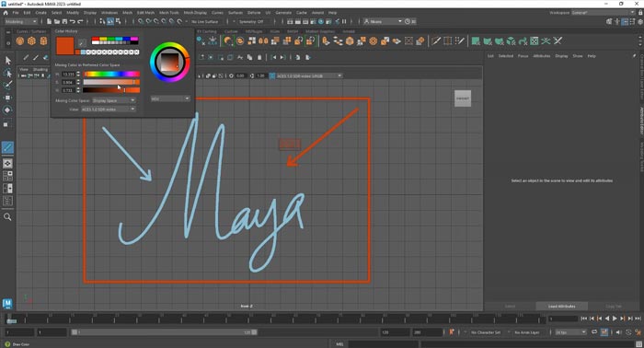The image size is (644, 348).
Task: Click inside the color wheel square
Action: pyautogui.click(x=169, y=62)
